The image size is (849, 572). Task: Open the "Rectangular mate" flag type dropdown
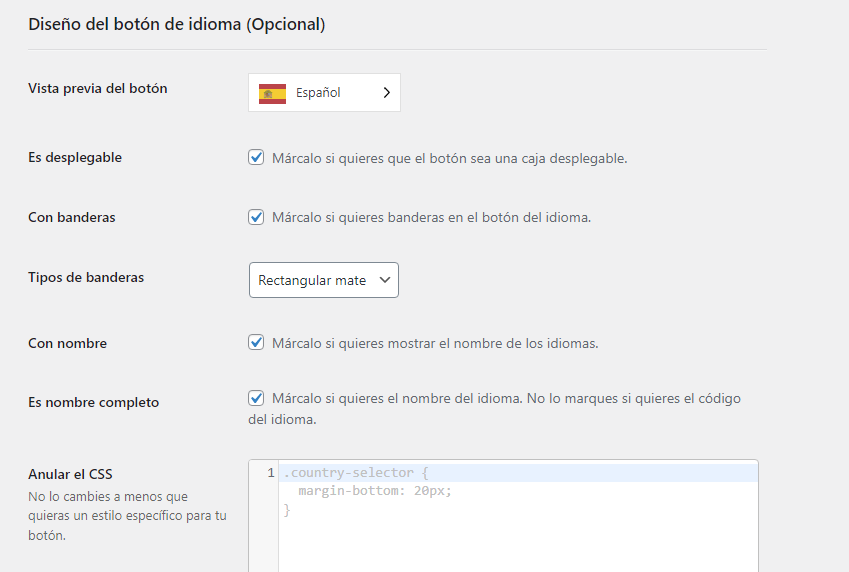click(323, 280)
